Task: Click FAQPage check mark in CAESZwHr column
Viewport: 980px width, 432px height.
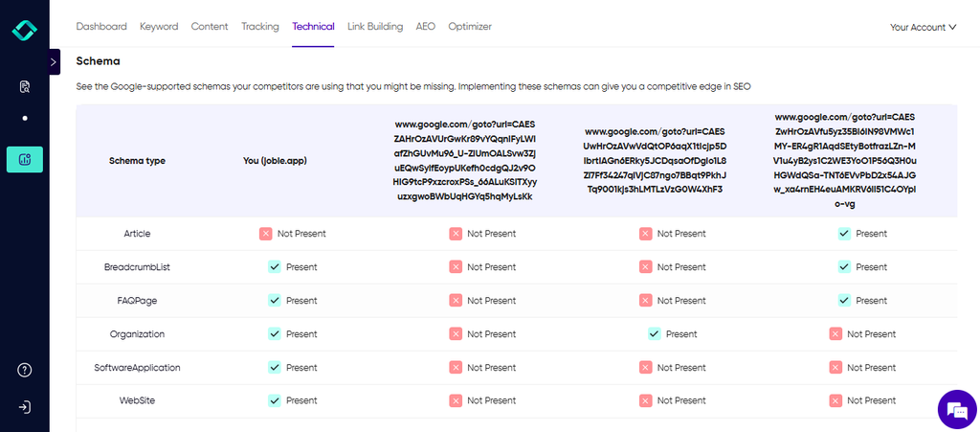Action: [844, 301]
